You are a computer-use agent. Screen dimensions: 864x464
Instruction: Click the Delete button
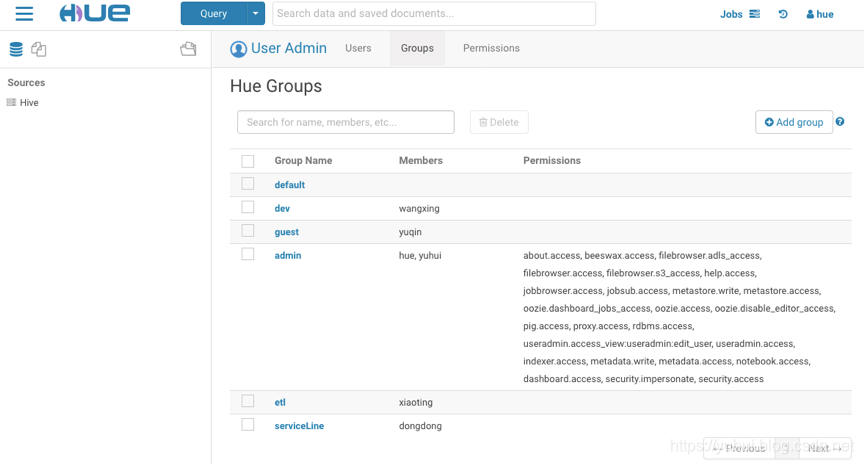pyautogui.click(x=499, y=122)
